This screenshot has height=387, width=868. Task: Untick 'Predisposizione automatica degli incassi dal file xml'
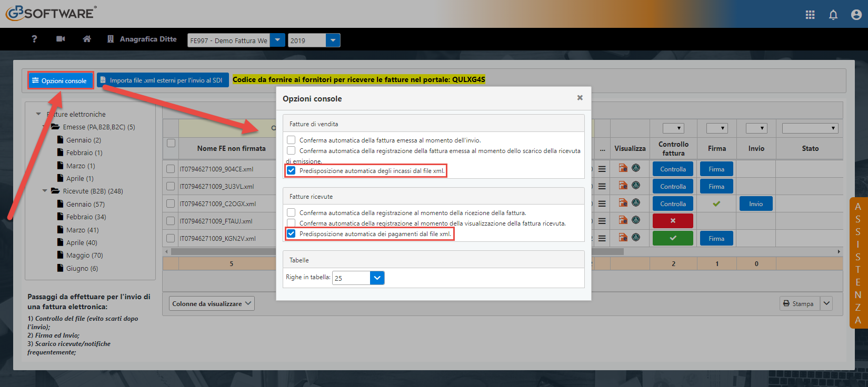[291, 170]
